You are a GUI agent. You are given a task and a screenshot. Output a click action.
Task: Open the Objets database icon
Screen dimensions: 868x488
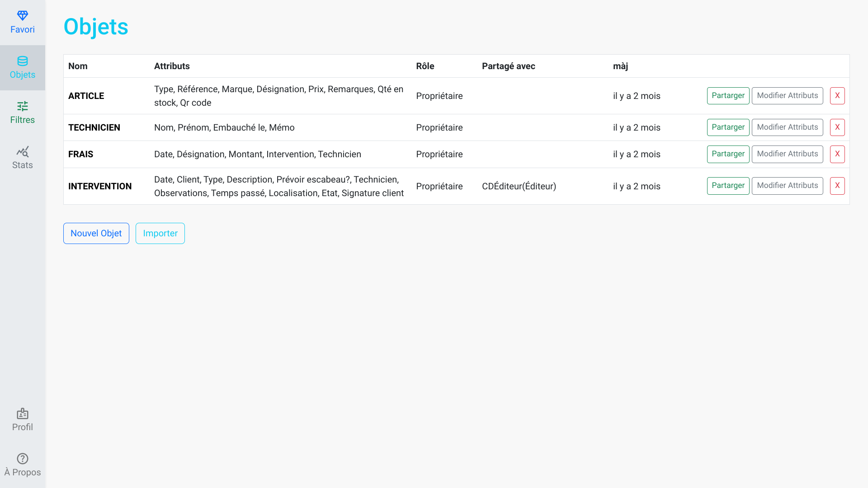tap(23, 61)
